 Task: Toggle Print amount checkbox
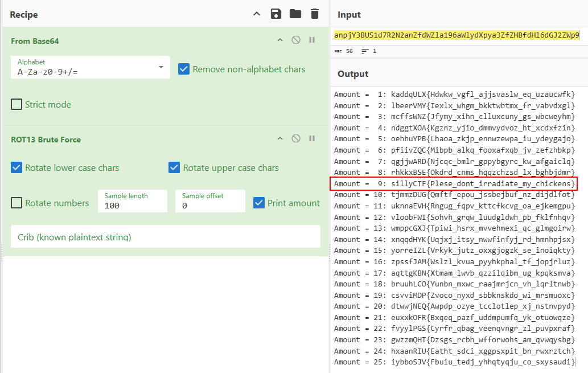260,203
